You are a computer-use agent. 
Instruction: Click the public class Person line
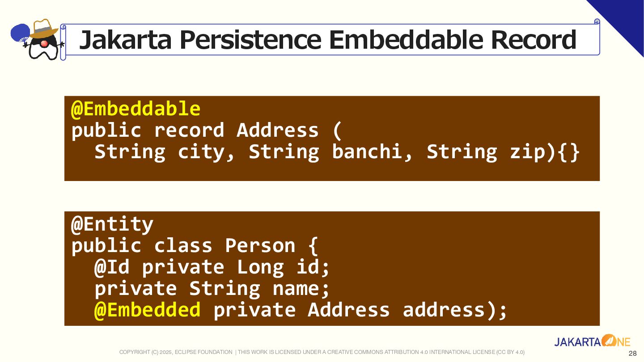pyautogui.click(x=195, y=245)
